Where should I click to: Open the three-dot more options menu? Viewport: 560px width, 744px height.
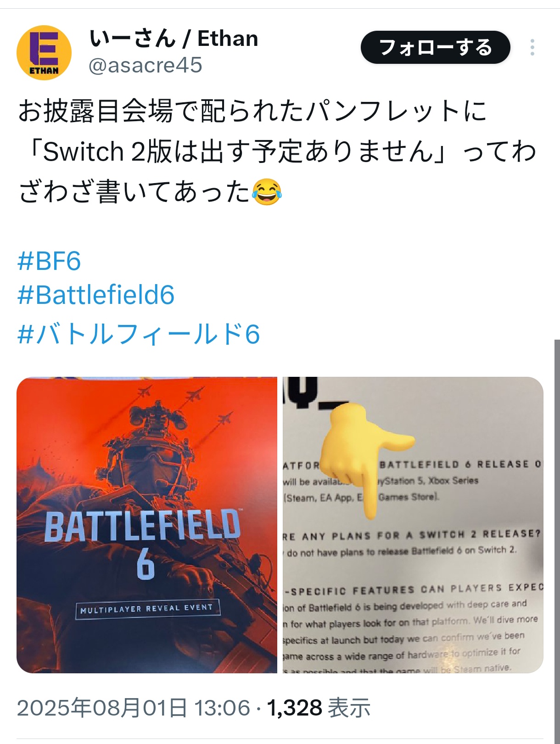point(532,47)
